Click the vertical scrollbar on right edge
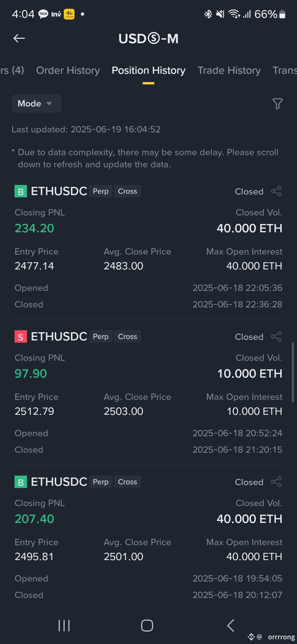Screen dimensions: 297x644 pos(293,372)
